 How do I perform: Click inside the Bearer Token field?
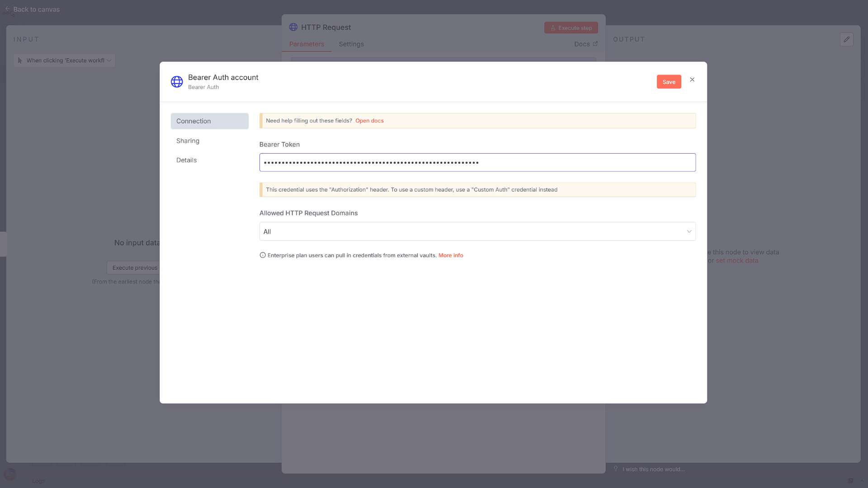click(477, 162)
